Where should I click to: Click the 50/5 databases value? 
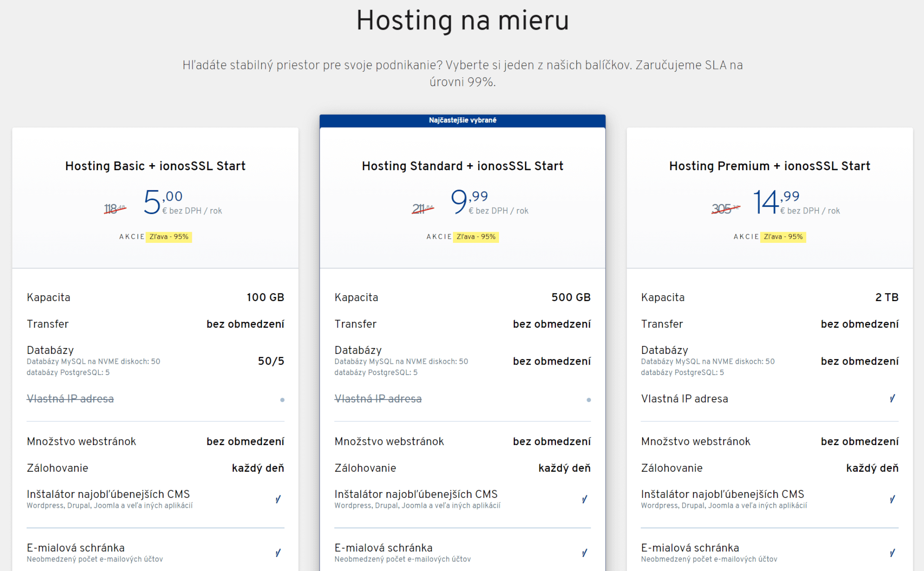(x=271, y=361)
